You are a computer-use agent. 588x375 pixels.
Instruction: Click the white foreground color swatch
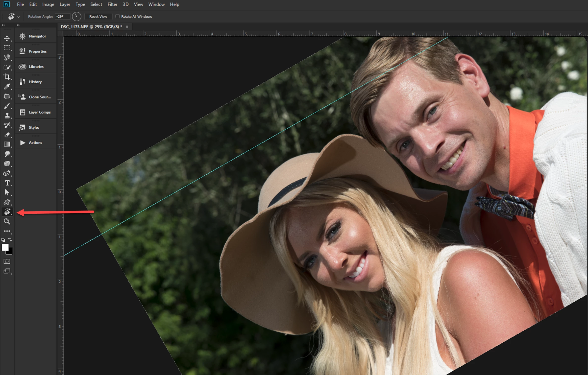tap(5, 247)
